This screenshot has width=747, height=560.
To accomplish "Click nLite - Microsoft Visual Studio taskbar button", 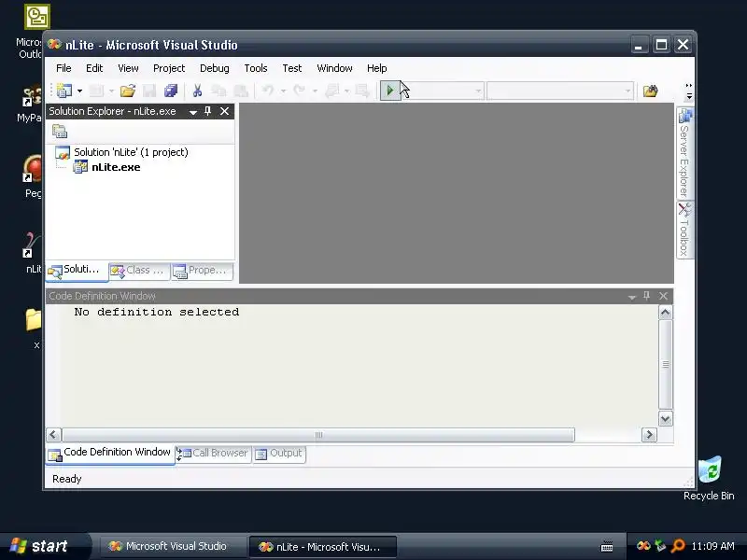I will click(323, 547).
